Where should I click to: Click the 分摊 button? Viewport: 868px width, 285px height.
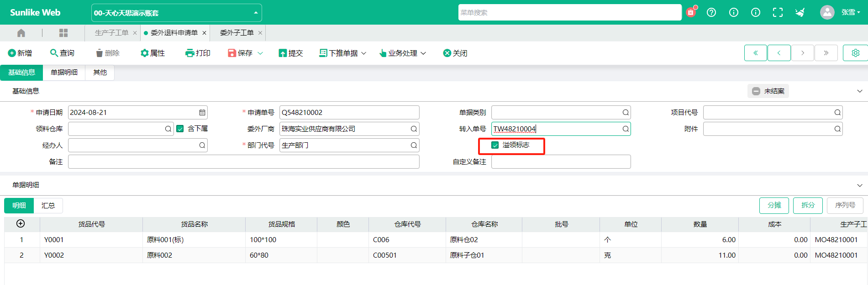click(774, 206)
